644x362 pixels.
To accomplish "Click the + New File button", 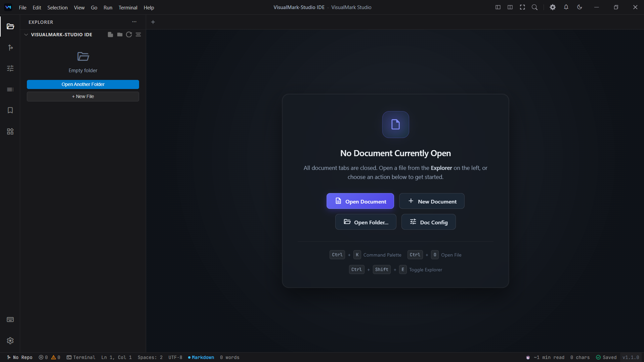I will pyautogui.click(x=83, y=96).
